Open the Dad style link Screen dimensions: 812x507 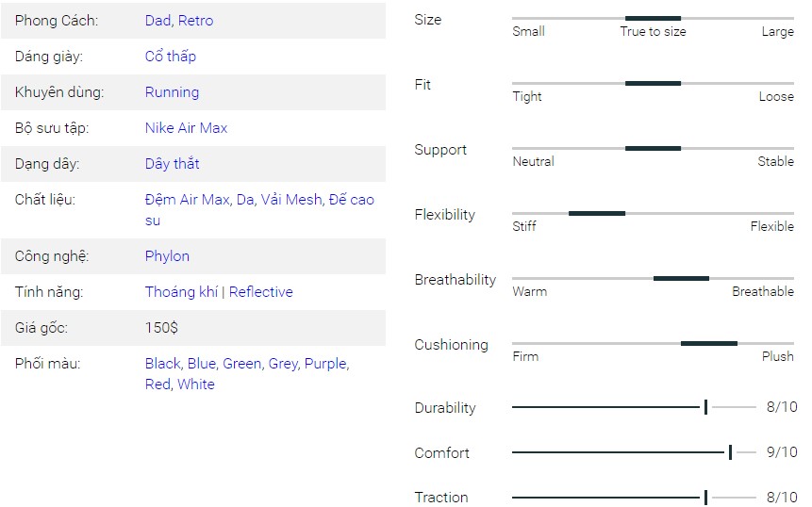(x=158, y=21)
